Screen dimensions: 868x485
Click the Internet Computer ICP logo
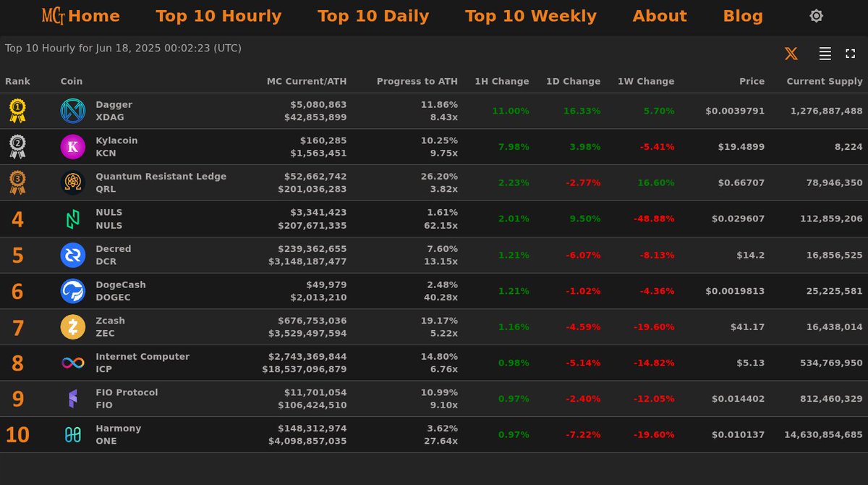coord(73,363)
